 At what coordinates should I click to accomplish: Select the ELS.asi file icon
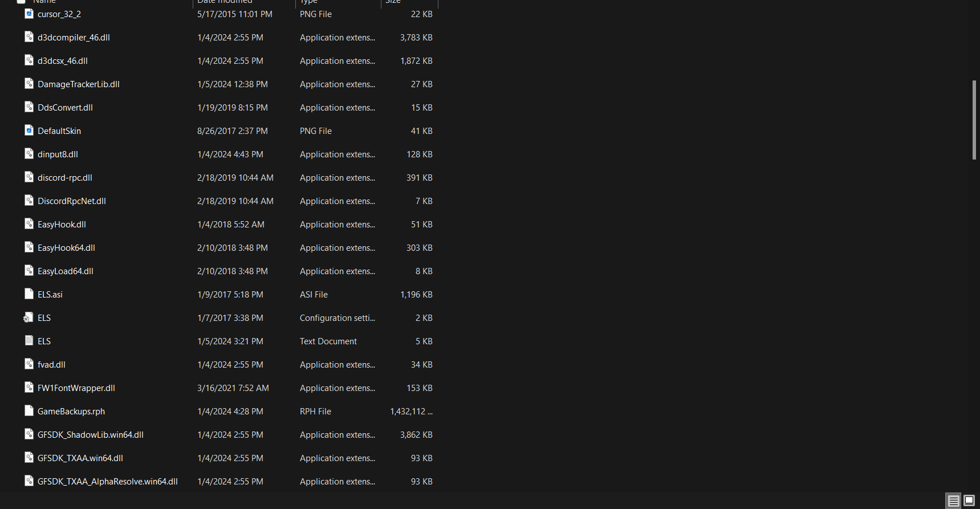click(x=29, y=294)
